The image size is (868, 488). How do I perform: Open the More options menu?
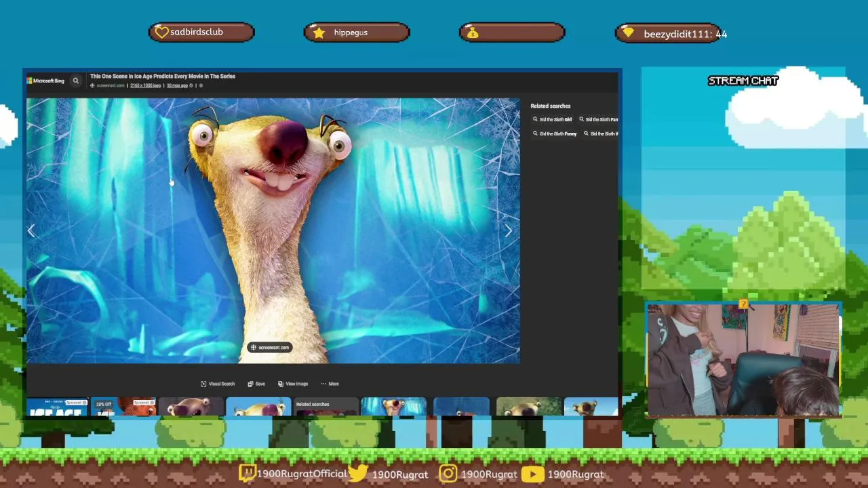click(x=330, y=384)
